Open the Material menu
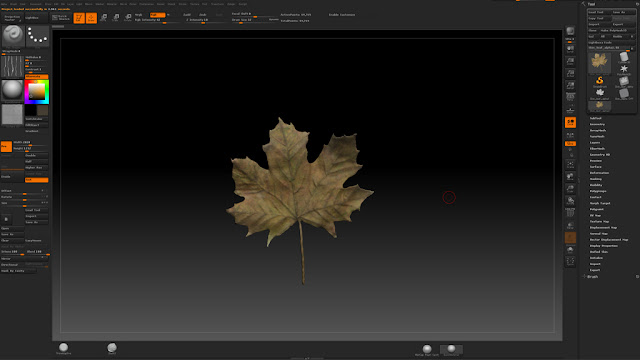This screenshot has height=360, width=640. [x=111, y=4]
